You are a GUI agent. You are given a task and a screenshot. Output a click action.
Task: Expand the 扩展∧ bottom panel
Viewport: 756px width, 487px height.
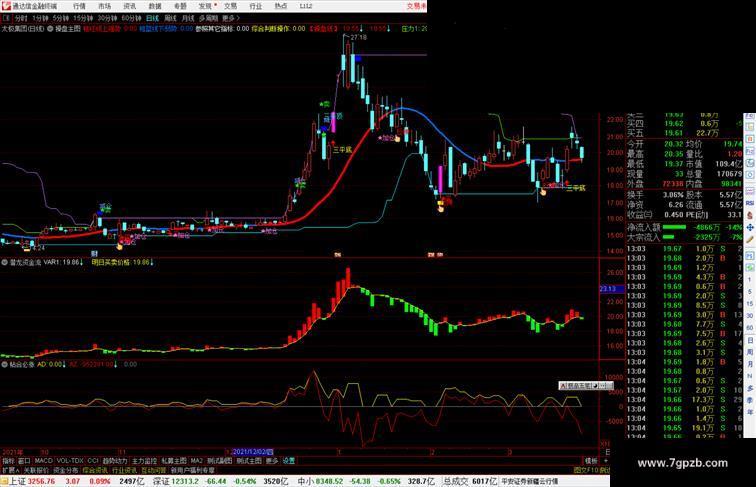10,470
